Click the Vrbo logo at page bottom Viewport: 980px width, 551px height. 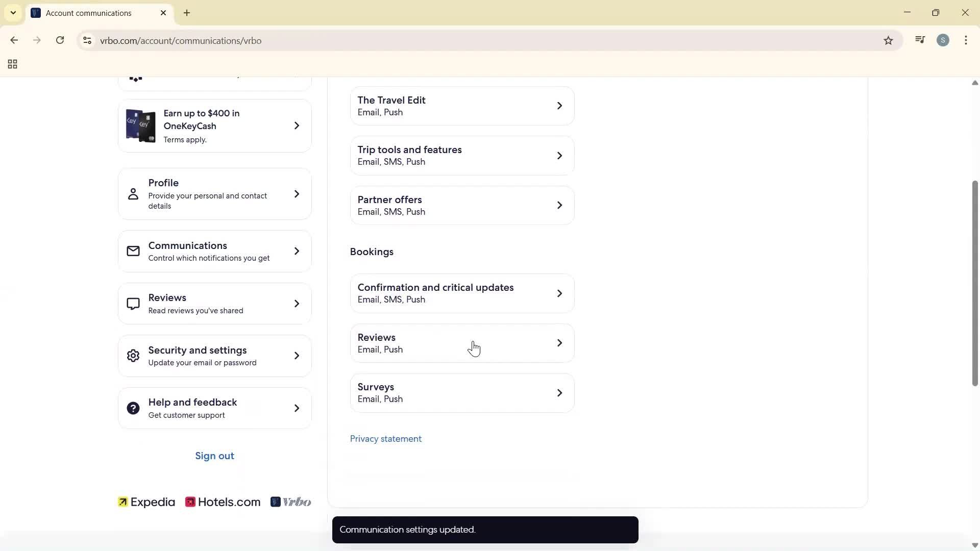click(291, 502)
